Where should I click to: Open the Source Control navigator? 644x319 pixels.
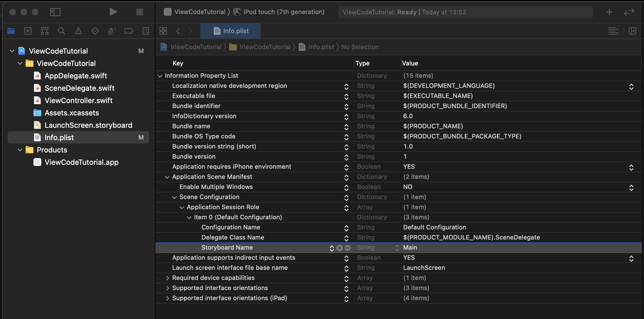28,31
